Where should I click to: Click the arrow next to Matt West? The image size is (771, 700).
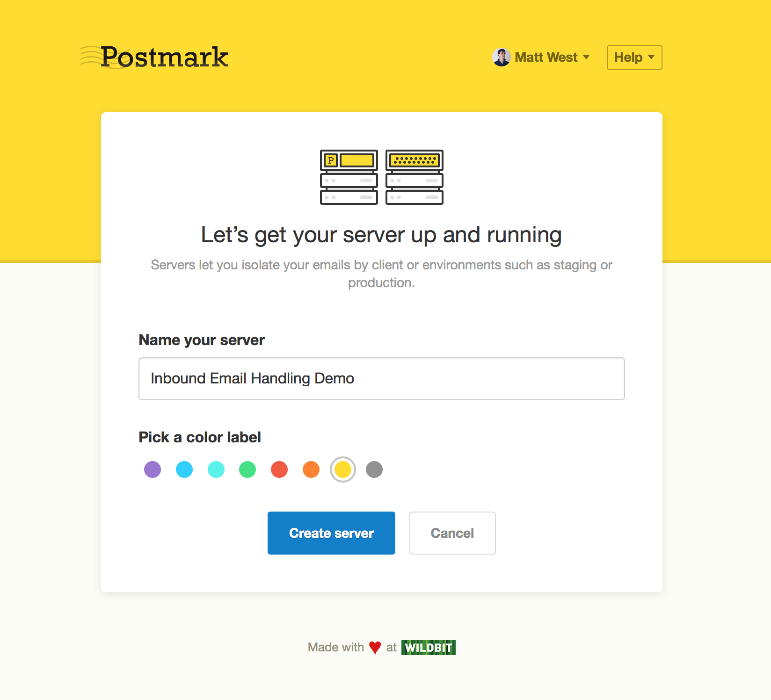pyautogui.click(x=586, y=58)
